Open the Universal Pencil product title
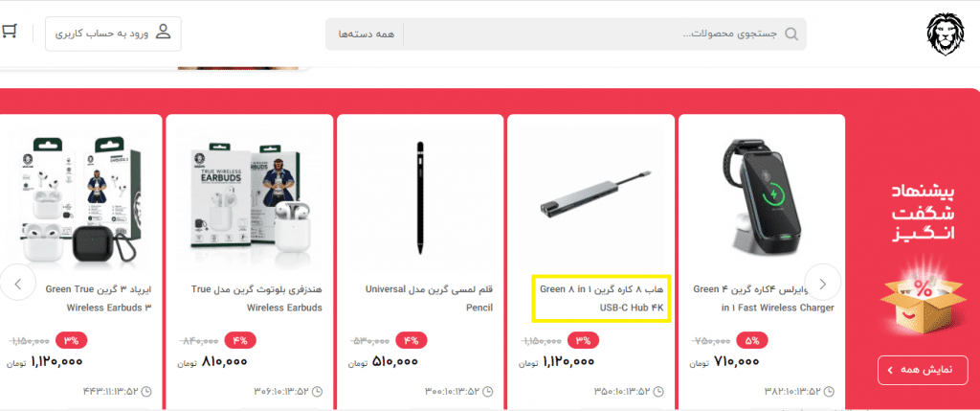The height and width of the screenshot is (411, 980). [x=429, y=298]
